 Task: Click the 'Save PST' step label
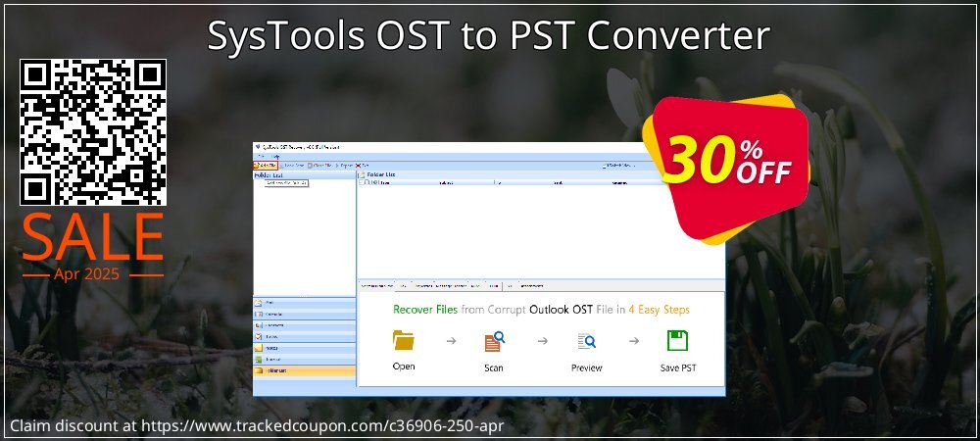(678, 367)
